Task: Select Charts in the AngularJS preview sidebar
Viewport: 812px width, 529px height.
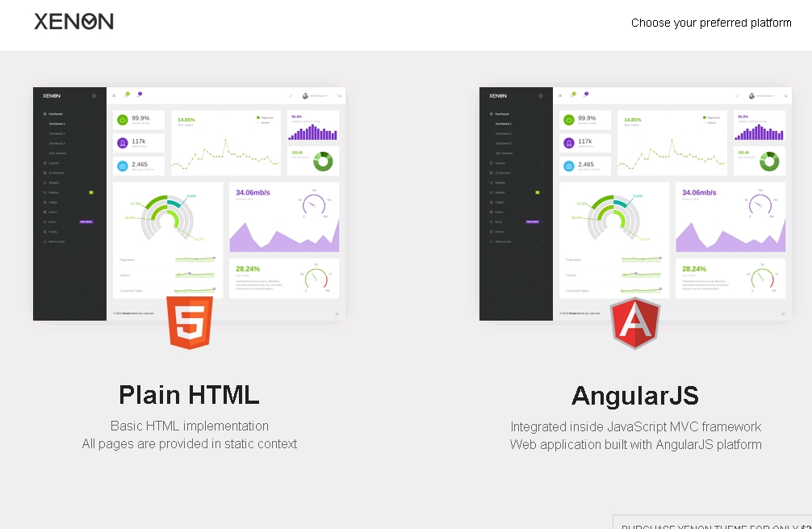Action: (x=500, y=232)
